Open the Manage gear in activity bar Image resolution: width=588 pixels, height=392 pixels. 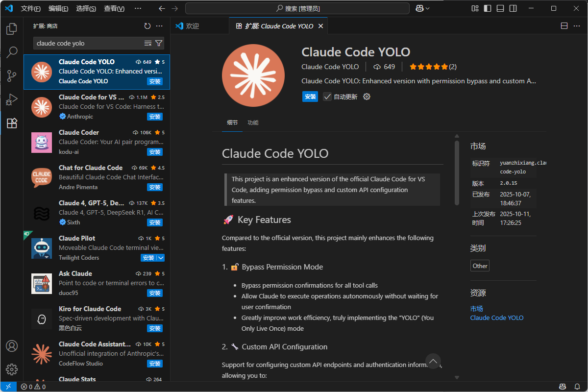coord(11,369)
